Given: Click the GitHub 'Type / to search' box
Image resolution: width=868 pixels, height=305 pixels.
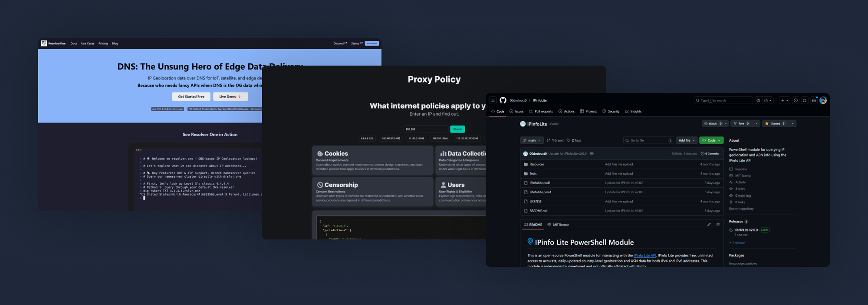Looking at the screenshot, I should (x=723, y=100).
